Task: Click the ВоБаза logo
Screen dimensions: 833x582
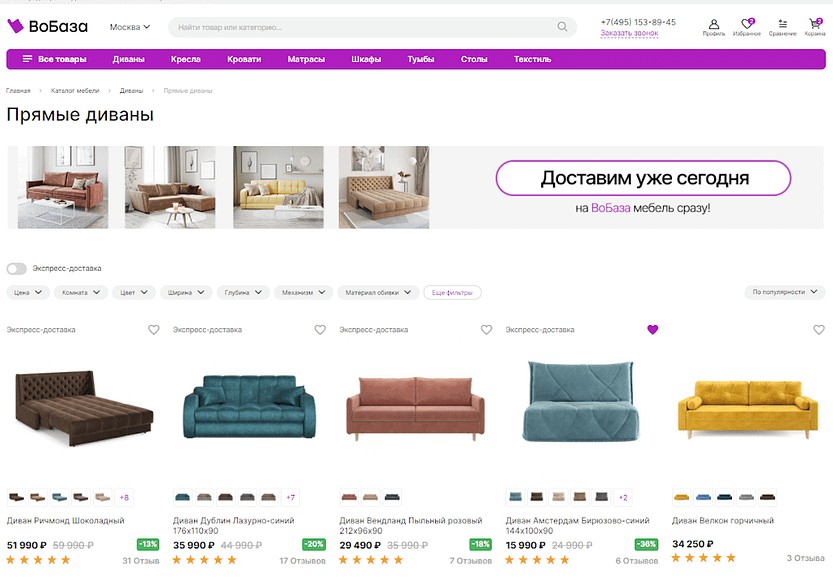Action: pyautogui.click(x=48, y=27)
